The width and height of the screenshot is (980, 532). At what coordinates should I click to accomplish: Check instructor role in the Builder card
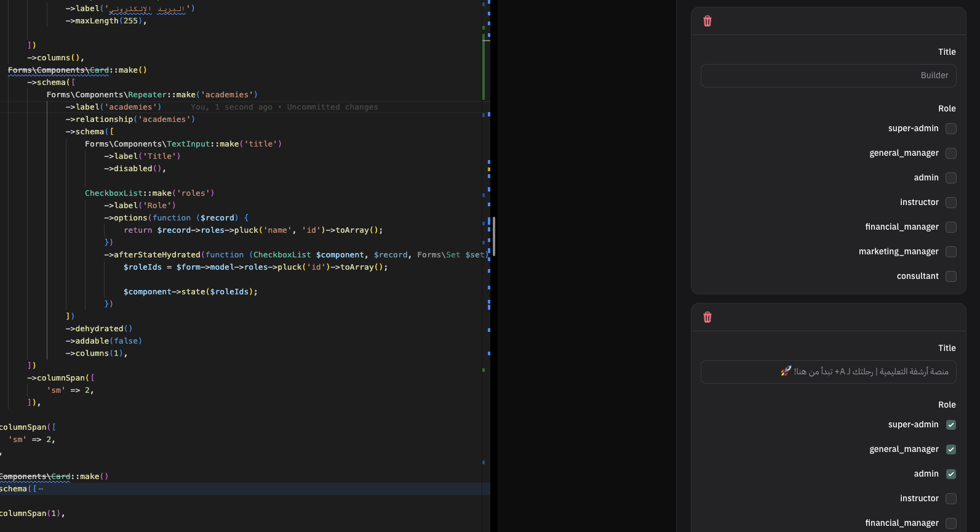tap(951, 203)
